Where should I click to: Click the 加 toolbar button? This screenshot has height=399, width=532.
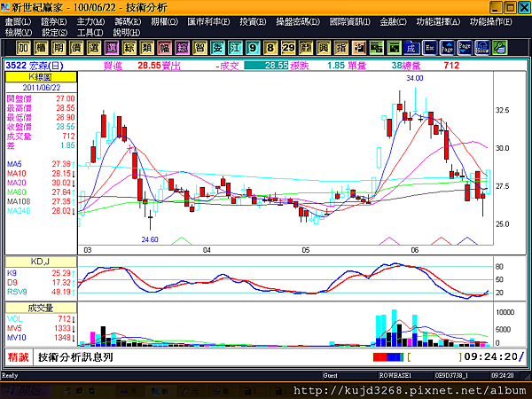[23, 48]
